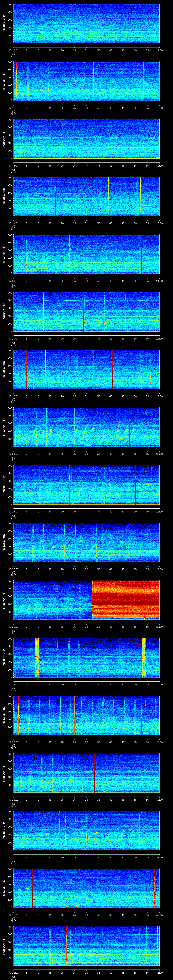The width and height of the screenshot is (173, 980).
Task: Select the 17:21 spectrogram panel
Action: 86,312
